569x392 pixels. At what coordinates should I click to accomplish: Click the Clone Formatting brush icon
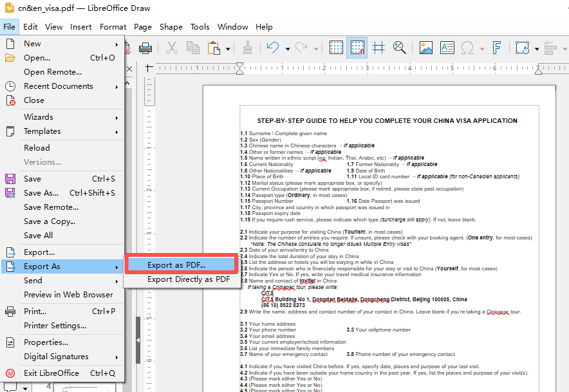point(247,48)
